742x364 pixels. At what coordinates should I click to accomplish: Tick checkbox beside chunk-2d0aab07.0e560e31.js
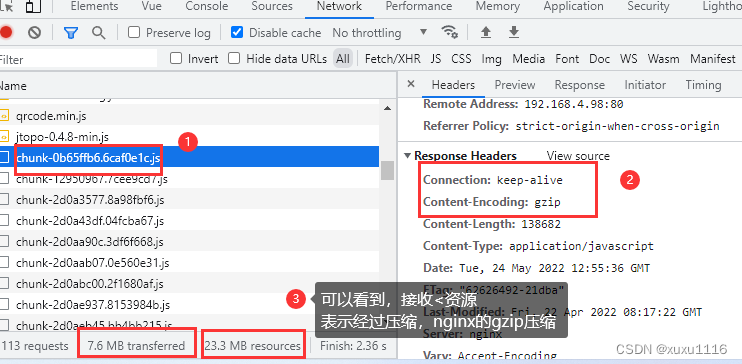click(x=4, y=262)
